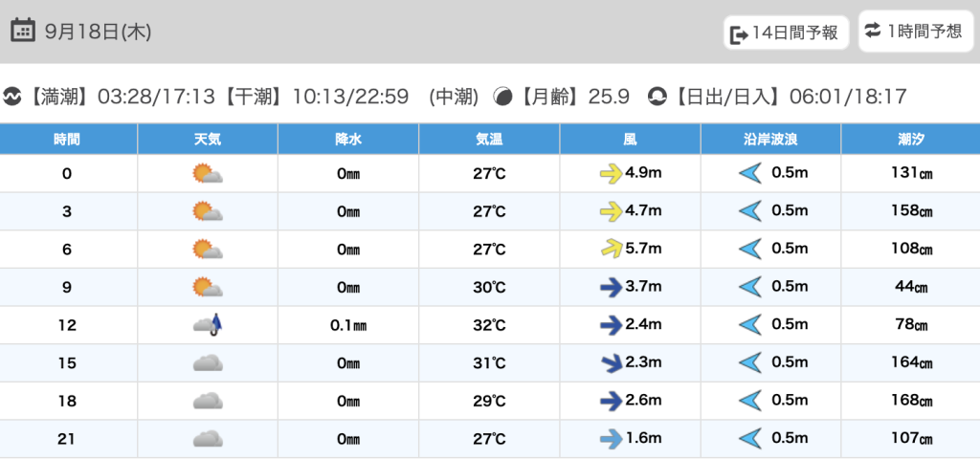Image resolution: width=980 pixels, height=459 pixels.
Task: Click the calendar icon beside 9月18日
Action: click(x=23, y=31)
